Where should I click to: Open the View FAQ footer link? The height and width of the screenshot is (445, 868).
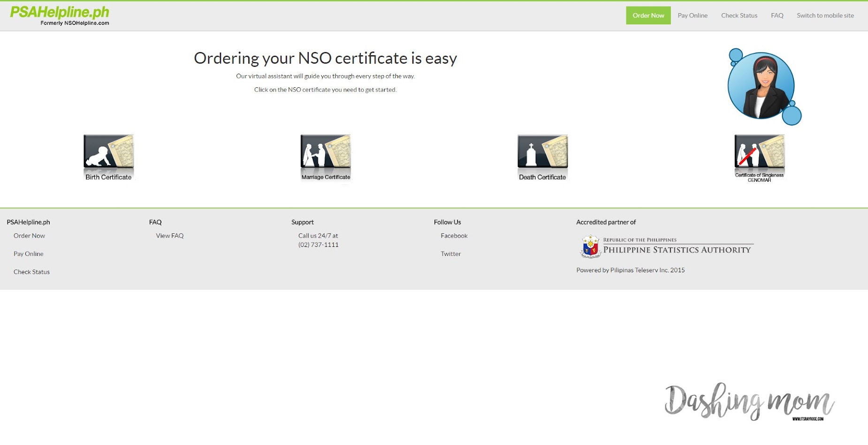click(169, 236)
